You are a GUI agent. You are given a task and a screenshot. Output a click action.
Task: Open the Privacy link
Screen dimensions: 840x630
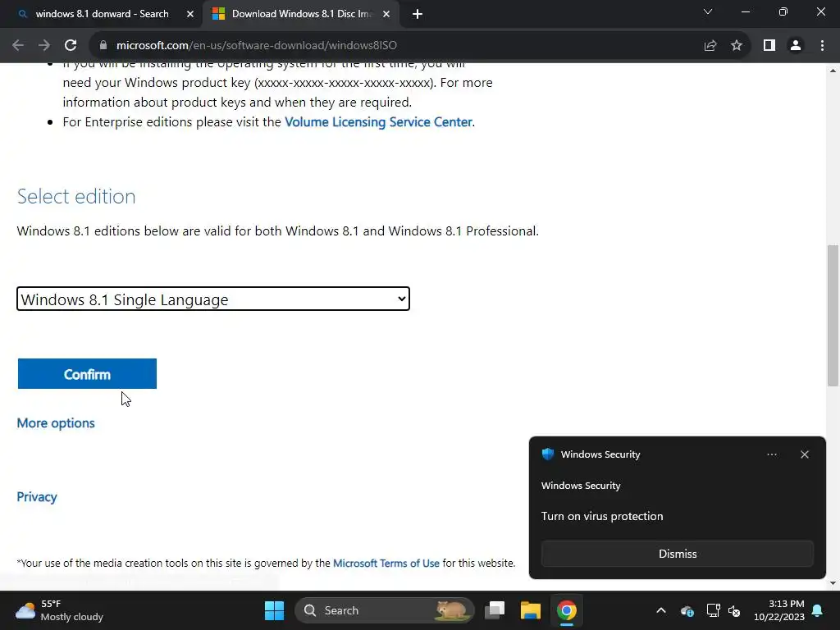[x=36, y=497]
